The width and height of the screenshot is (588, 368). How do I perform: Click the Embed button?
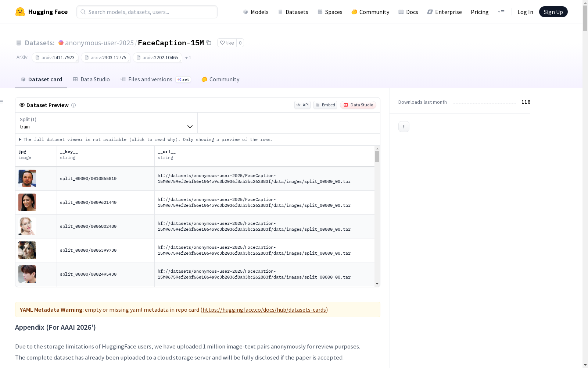(x=325, y=105)
